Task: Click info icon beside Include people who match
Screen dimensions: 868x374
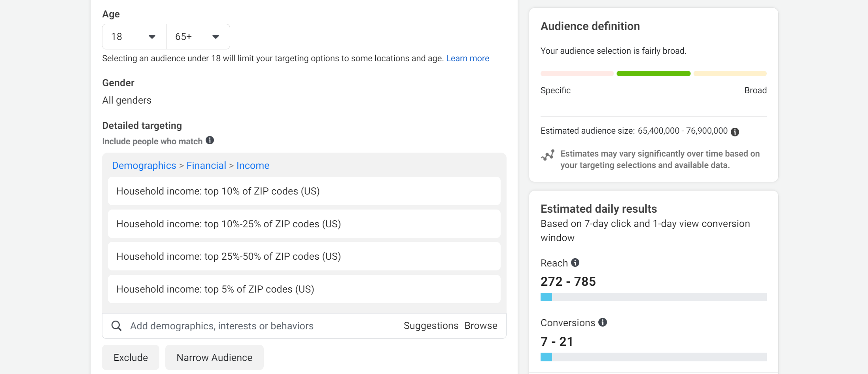Action: tap(210, 140)
